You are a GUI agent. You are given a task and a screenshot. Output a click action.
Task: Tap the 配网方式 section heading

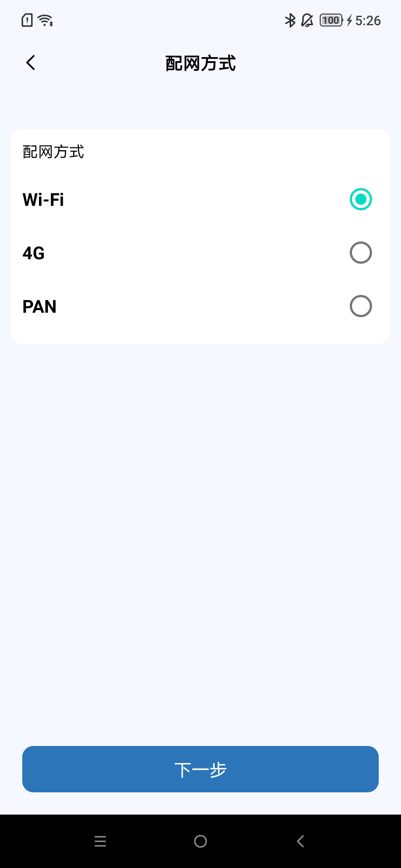point(53,152)
